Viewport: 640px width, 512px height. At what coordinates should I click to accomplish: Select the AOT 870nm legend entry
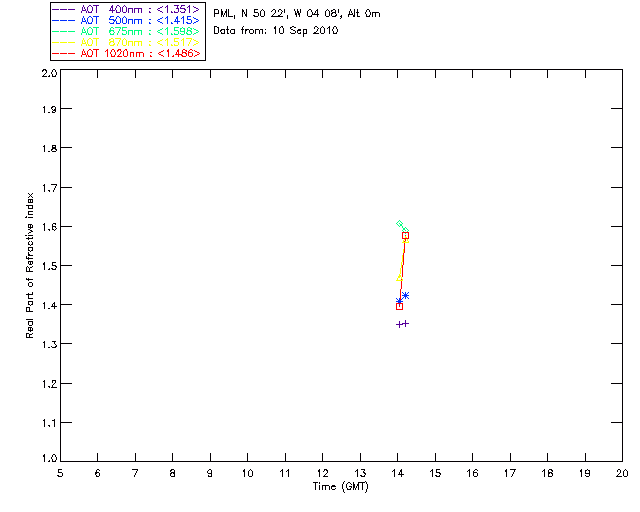click(x=126, y=42)
